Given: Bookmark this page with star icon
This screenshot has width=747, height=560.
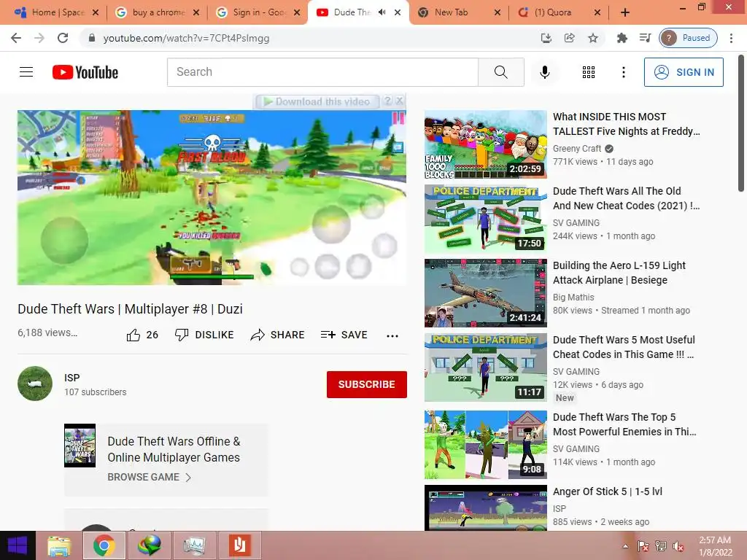Looking at the screenshot, I should pyautogui.click(x=592, y=38).
